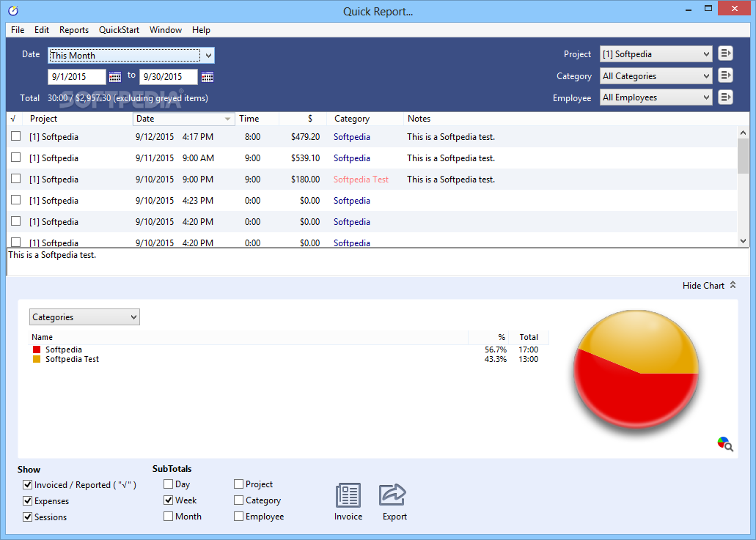Click the Employee list icon button

pos(725,97)
